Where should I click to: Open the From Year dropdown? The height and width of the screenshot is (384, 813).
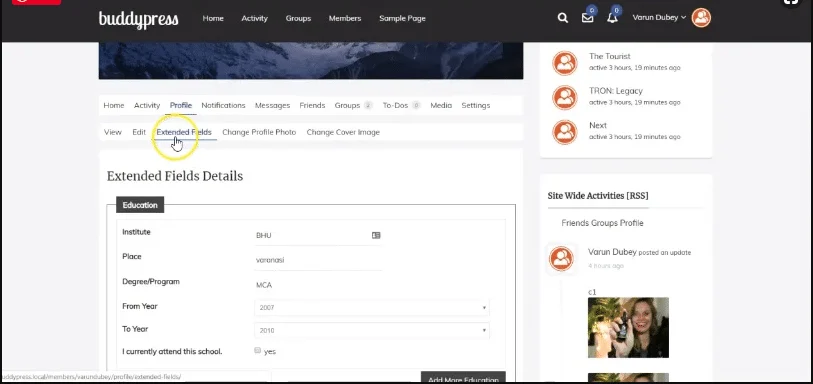tap(372, 308)
